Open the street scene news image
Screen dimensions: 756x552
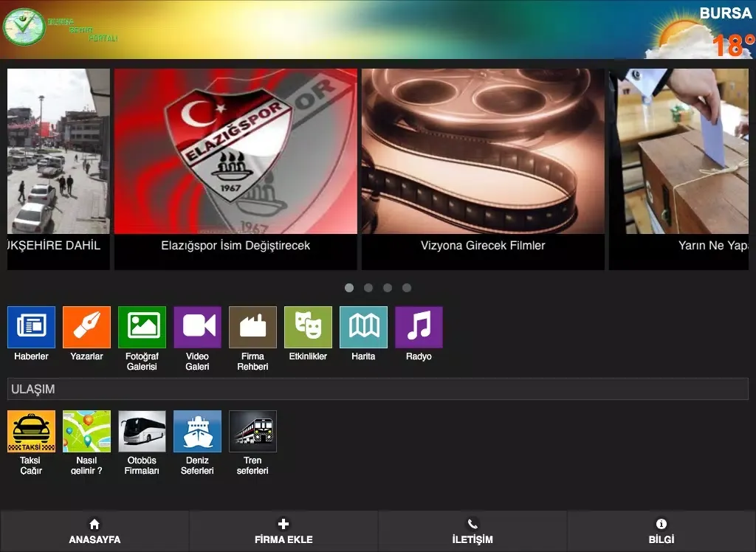click(58, 151)
